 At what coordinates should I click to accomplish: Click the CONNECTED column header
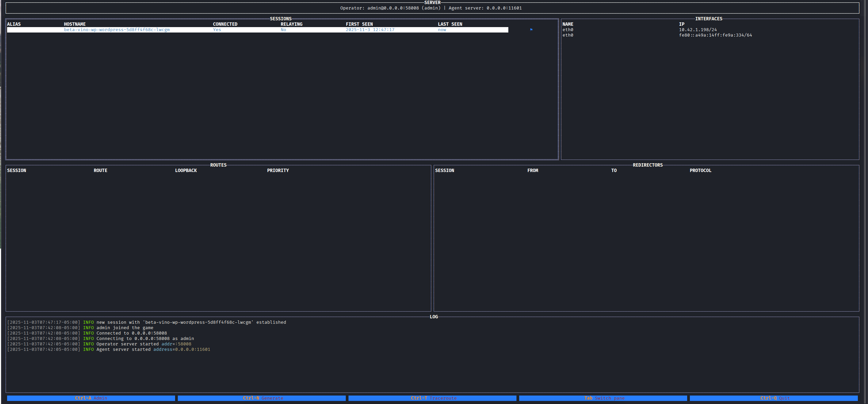point(225,24)
